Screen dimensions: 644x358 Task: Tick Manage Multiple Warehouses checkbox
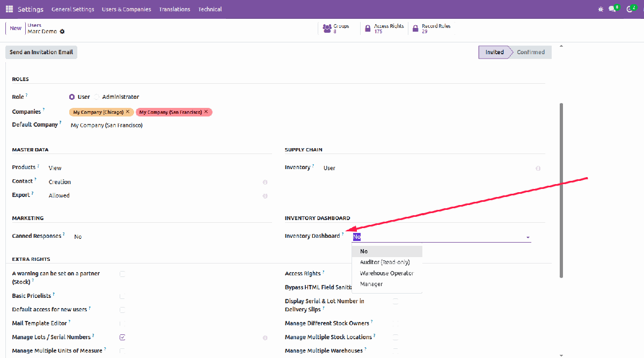point(395,351)
